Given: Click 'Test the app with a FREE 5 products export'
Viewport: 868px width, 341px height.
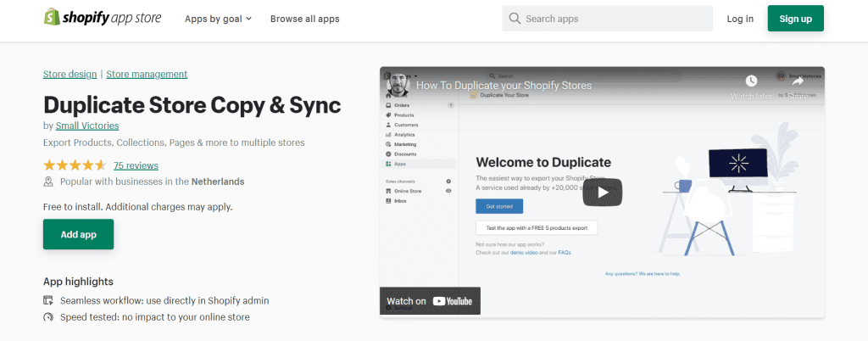Looking at the screenshot, I should tap(537, 227).
